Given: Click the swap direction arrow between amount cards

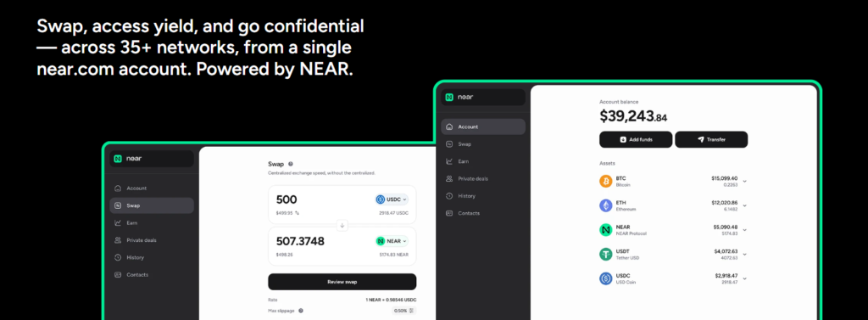Looking at the screenshot, I should click(342, 225).
